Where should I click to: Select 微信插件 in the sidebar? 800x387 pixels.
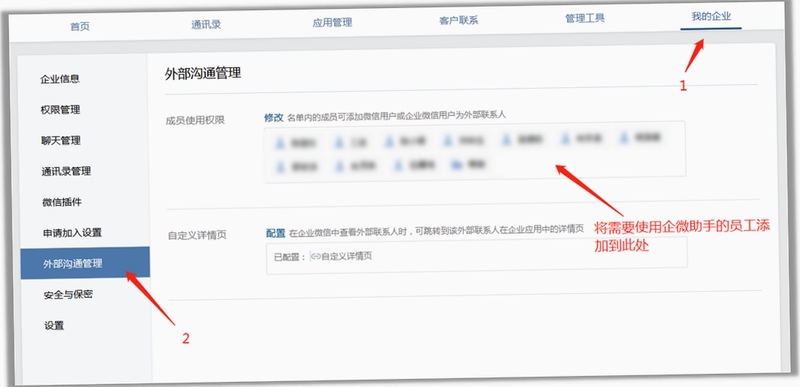point(62,202)
